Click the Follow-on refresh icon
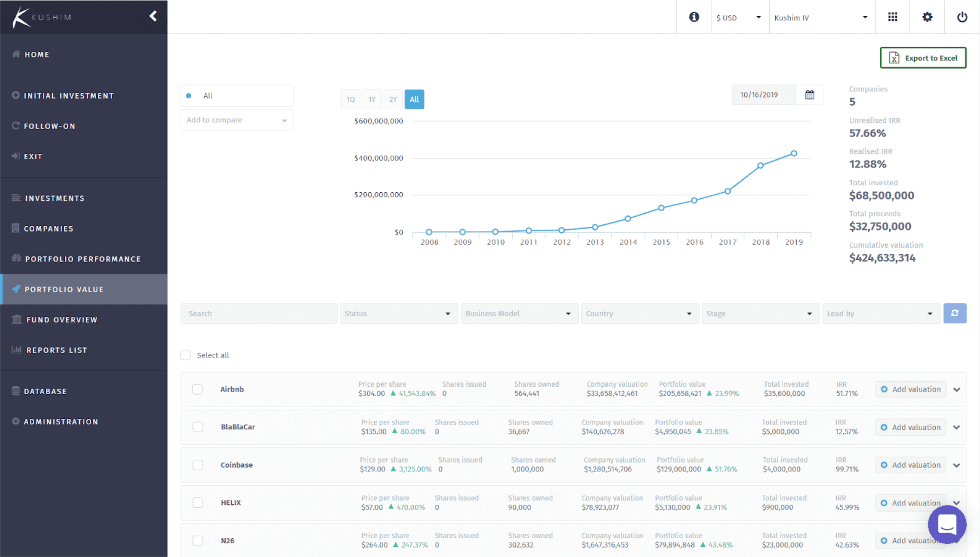The height and width of the screenshot is (557, 980). pos(16,126)
